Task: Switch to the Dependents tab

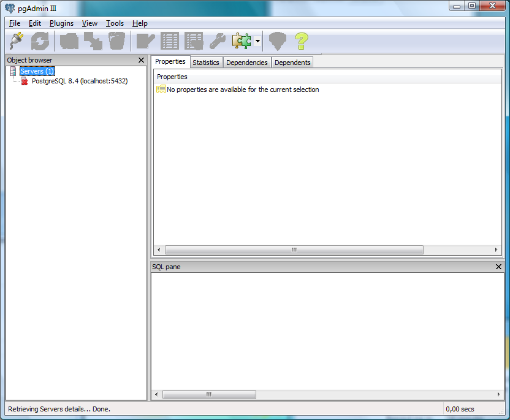Action: [292, 63]
